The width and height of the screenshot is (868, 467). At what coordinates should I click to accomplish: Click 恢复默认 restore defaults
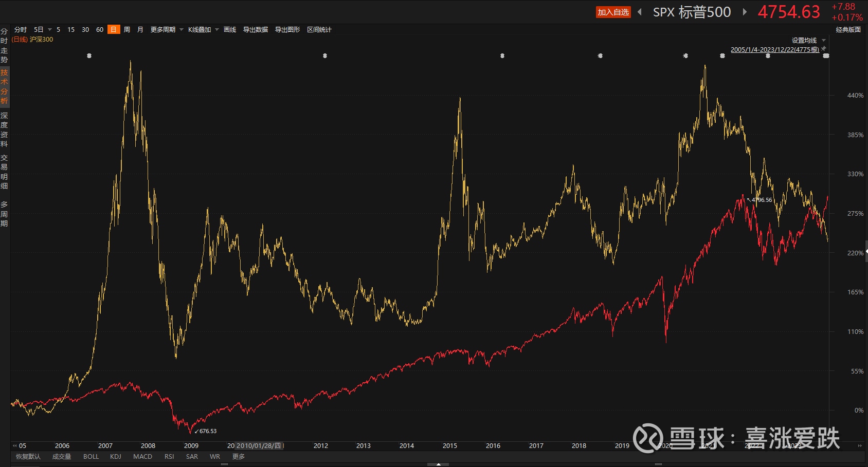pyautogui.click(x=28, y=456)
